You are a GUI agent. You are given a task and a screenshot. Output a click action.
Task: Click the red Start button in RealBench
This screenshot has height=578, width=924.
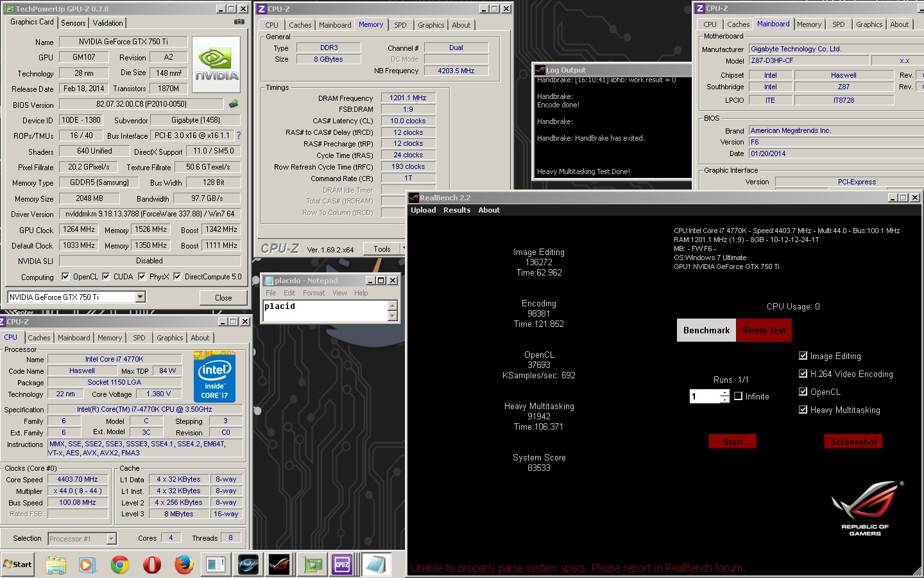click(733, 442)
